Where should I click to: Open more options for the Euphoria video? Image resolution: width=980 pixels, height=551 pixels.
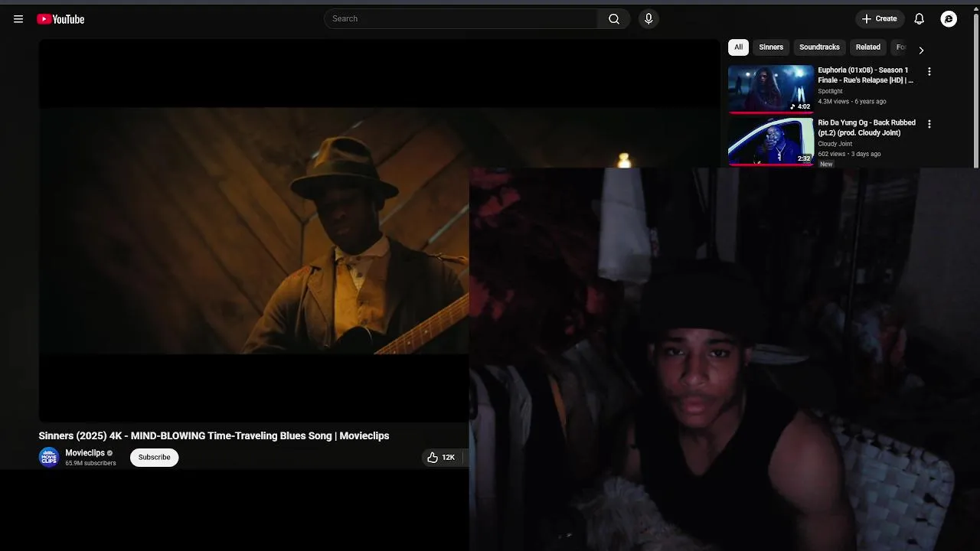(929, 71)
